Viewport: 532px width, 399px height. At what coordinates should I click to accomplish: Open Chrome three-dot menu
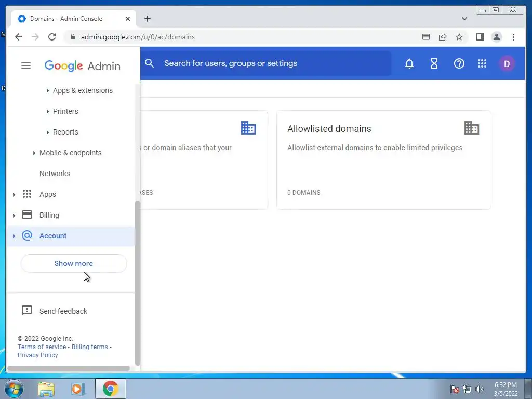click(x=513, y=37)
